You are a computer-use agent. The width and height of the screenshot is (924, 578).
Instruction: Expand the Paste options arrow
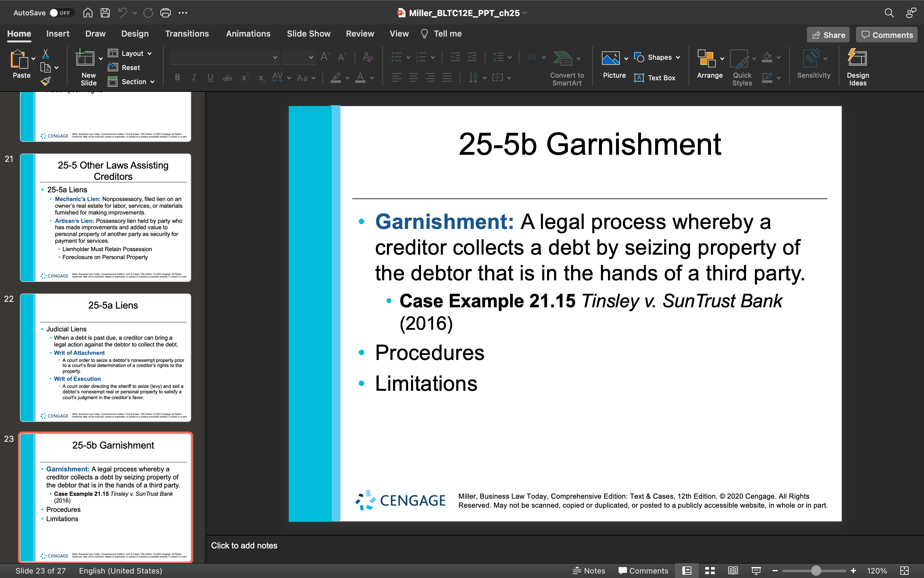(x=33, y=58)
